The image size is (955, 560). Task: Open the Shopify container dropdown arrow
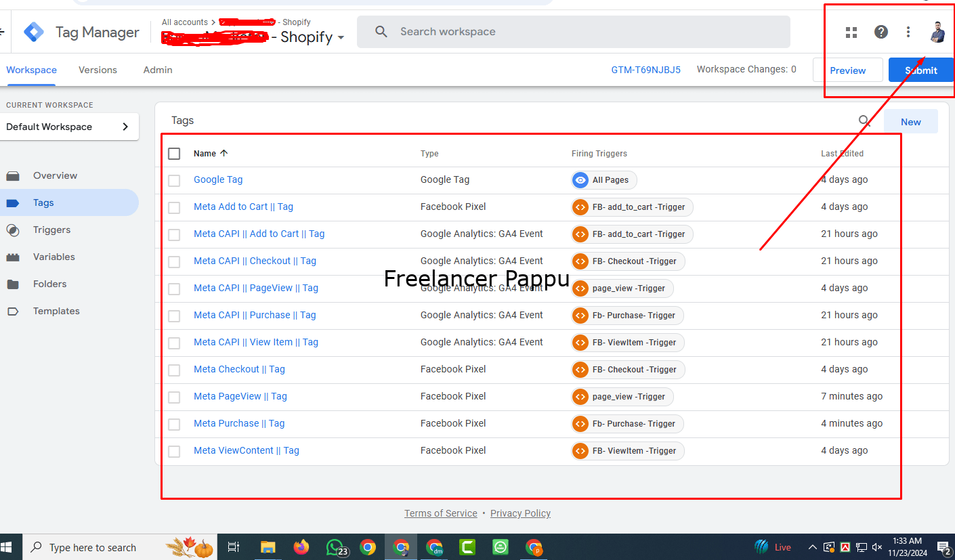[341, 37]
